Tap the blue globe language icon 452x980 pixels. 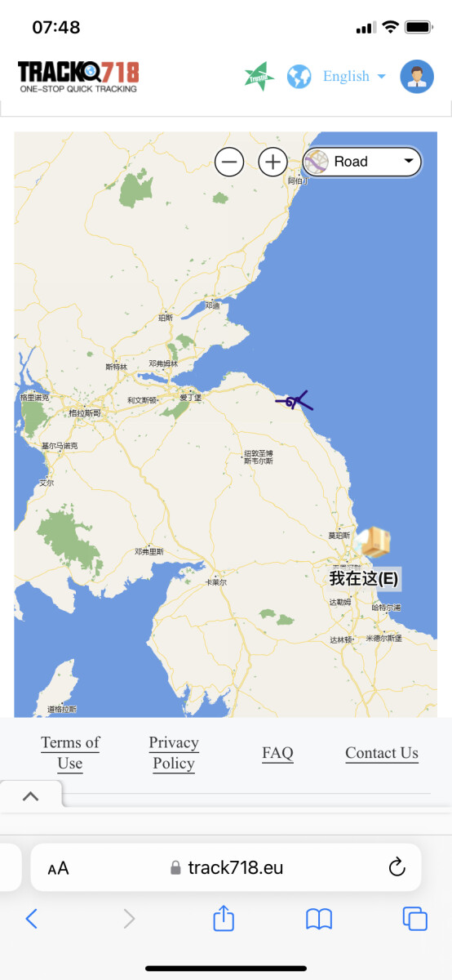tap(299, 77)
